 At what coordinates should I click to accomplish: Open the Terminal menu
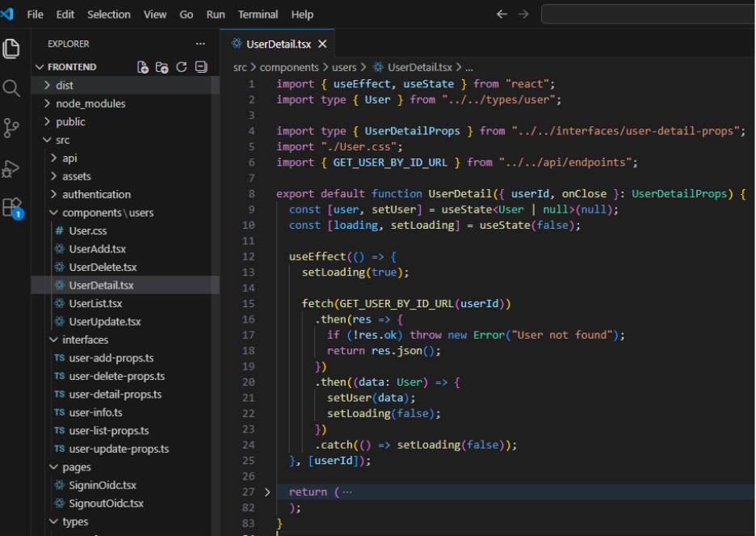[258, 15]
